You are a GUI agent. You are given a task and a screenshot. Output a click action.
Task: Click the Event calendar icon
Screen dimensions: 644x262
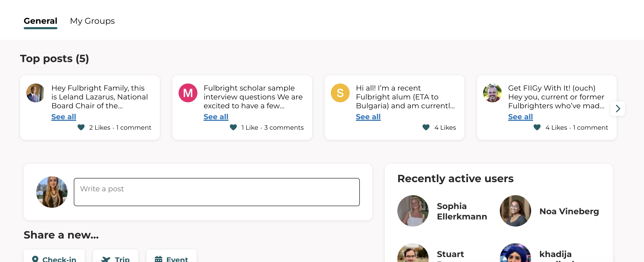159,259
